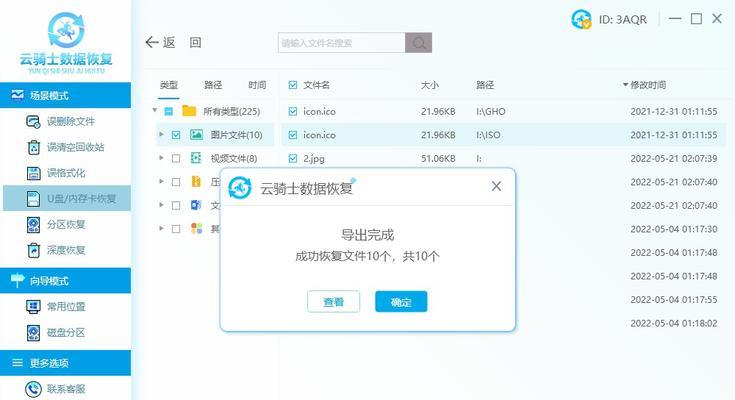Collapse the 所有类型(225) tree node
The image size is (735, 400).
pos(155,111)
